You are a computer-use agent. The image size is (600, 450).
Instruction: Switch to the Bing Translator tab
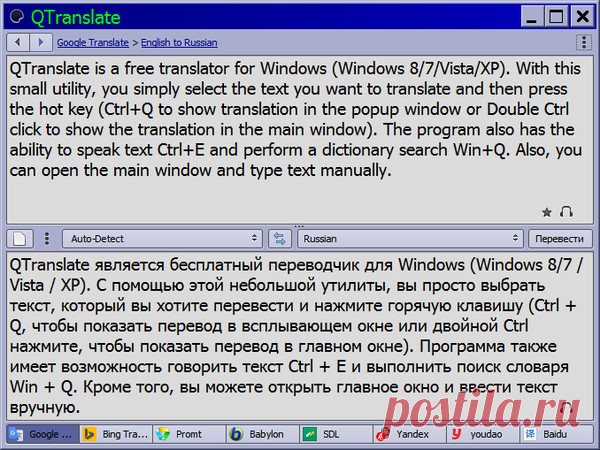[116, 434]
